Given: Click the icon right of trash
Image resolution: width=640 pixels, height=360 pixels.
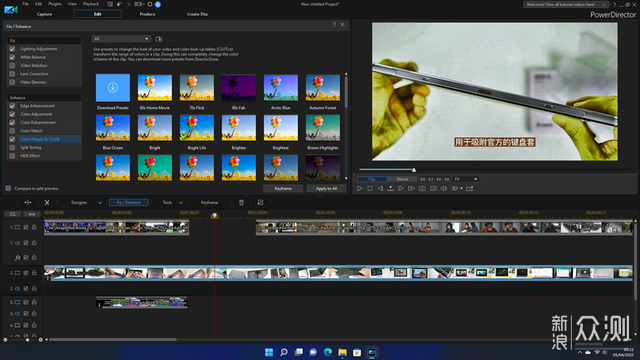Looking at the screenshot, I should [x=260, y=202].
